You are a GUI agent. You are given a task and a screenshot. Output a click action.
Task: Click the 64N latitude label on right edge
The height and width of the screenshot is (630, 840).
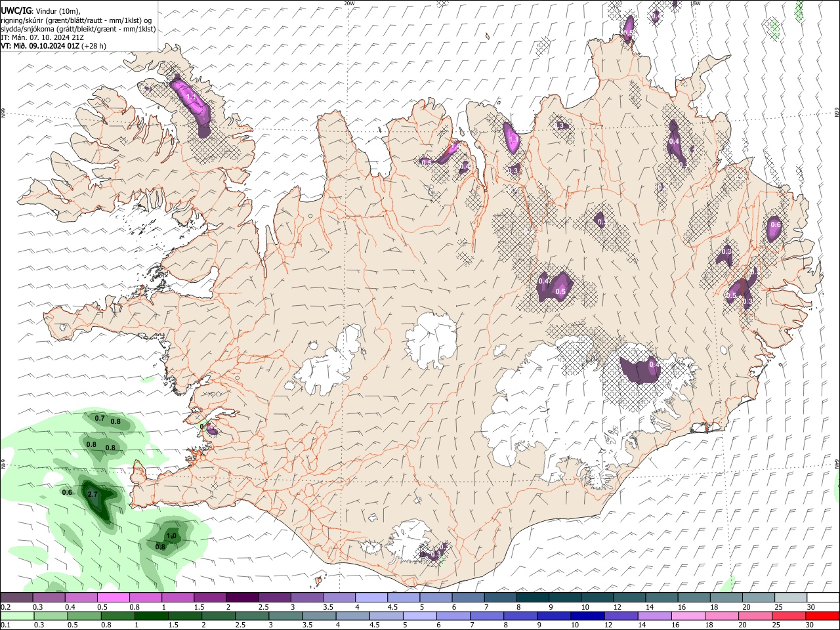pos(836,463)
